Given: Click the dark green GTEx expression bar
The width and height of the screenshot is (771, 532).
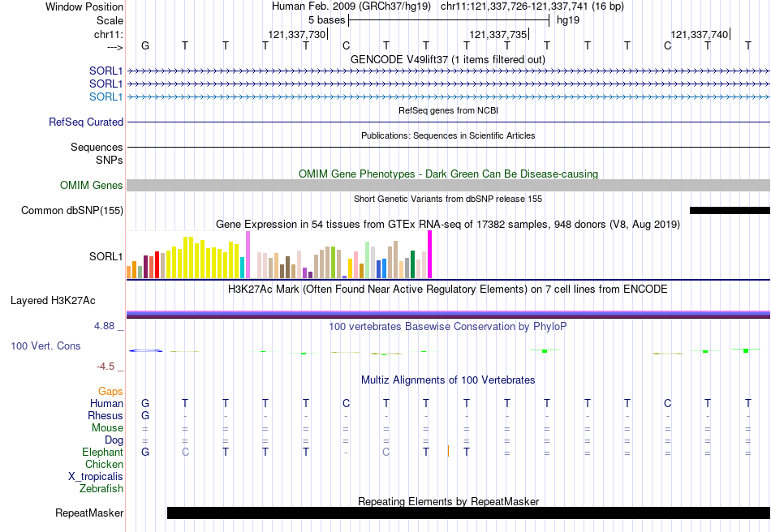Looking at the screenshot, I should 412,264.
